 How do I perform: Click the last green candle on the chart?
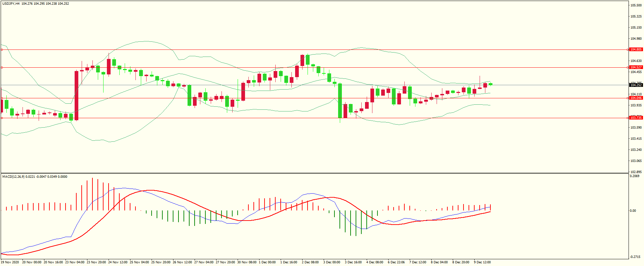(x=490, y=84)
